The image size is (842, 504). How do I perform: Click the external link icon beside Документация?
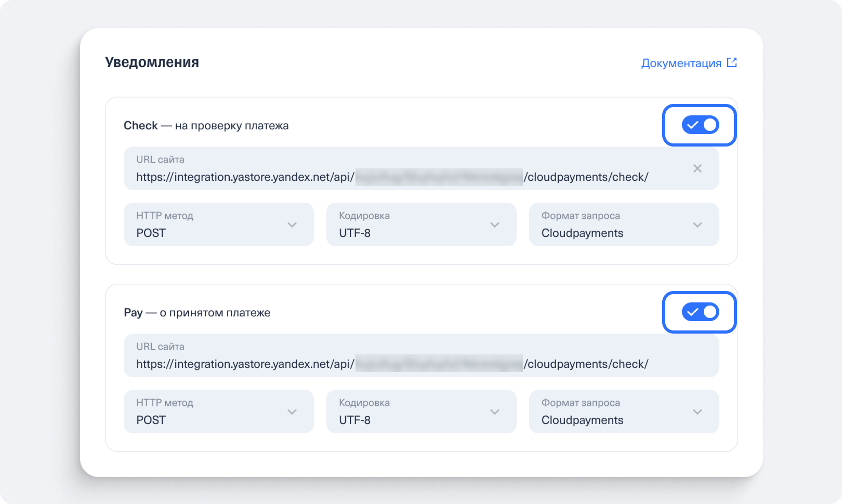[732, 63]
